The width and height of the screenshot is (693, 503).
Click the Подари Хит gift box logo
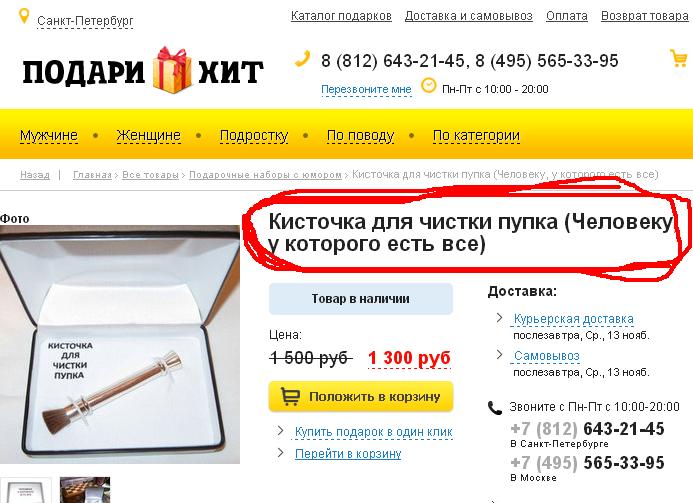(143, 71)
